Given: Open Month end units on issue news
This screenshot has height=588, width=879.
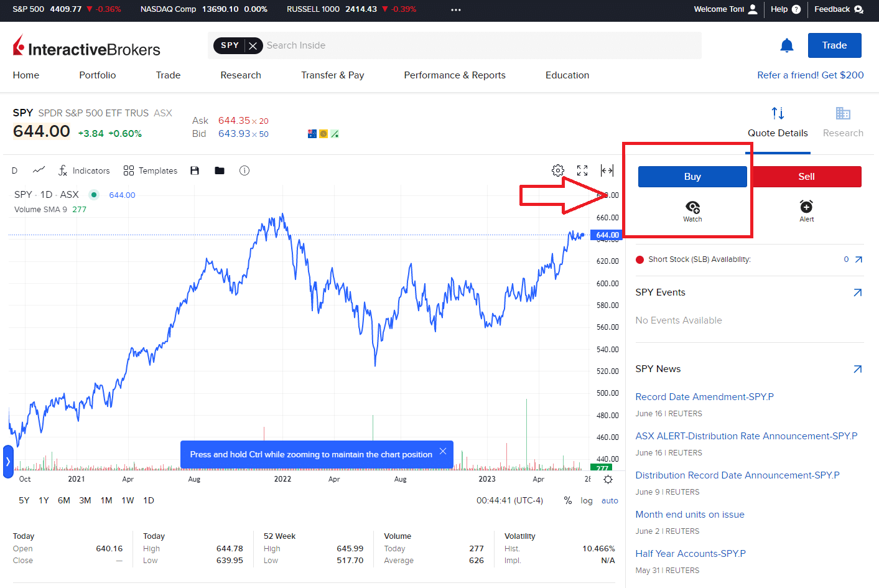Looking at the screenshot, I should 690,515.
